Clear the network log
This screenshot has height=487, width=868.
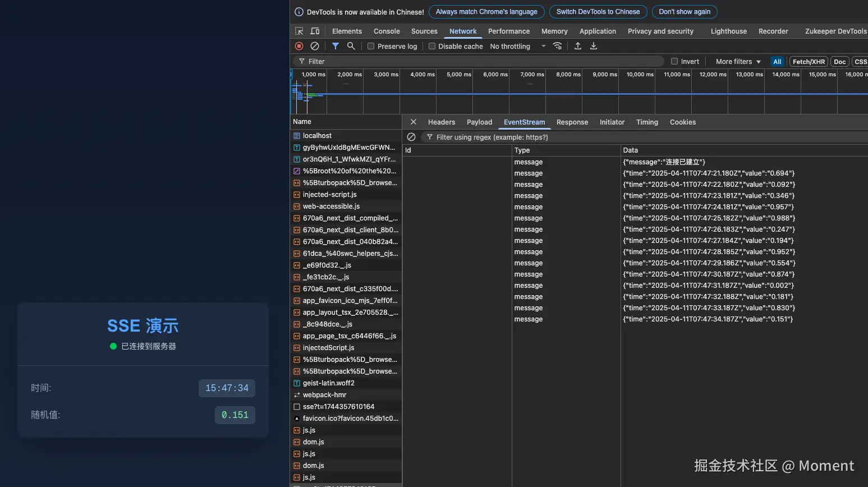point(315,46)
